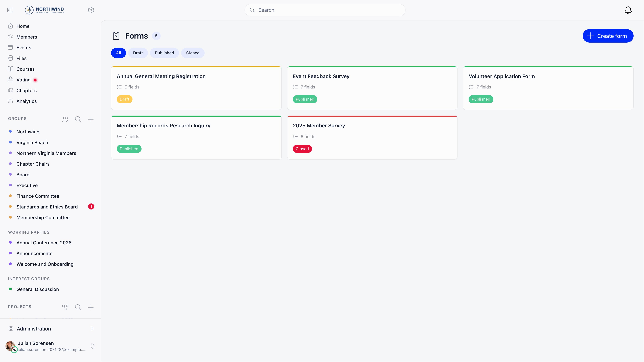Open the 2025 Member Survey card

372,137
